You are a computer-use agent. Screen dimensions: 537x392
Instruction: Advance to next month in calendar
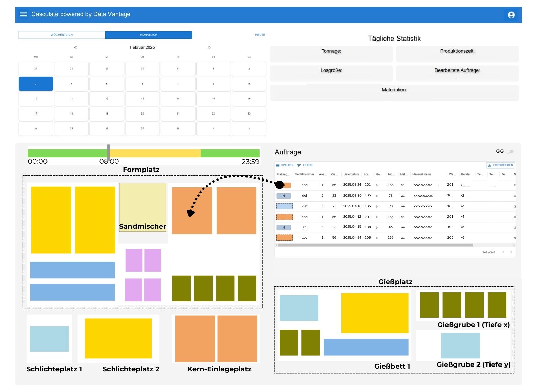coord(209,47)
